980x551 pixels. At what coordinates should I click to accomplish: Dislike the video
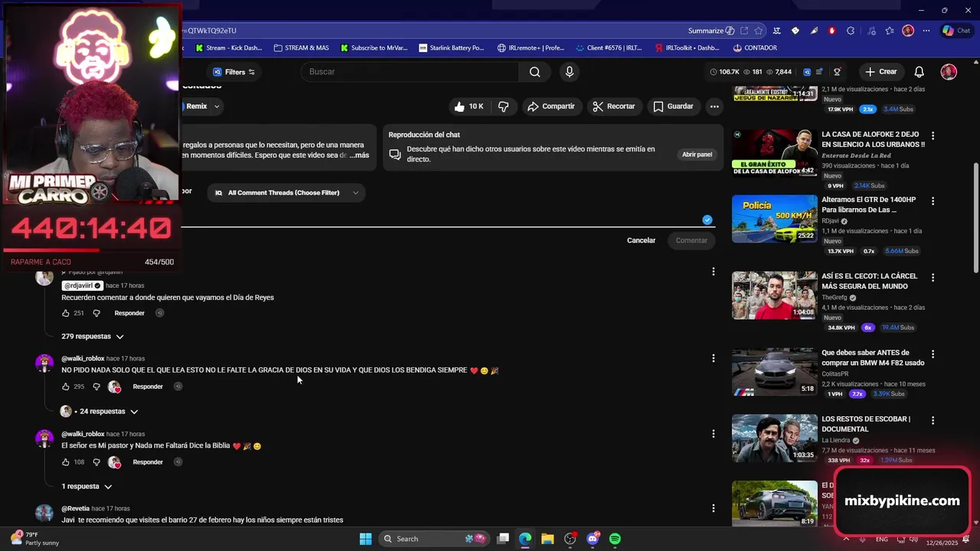pos(503,106)
